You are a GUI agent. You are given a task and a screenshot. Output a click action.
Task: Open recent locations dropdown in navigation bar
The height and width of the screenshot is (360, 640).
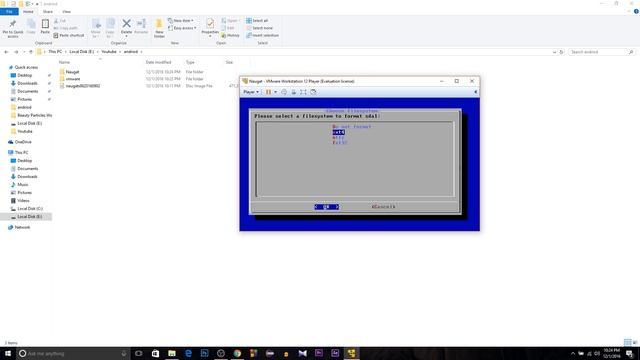point(24,52)
